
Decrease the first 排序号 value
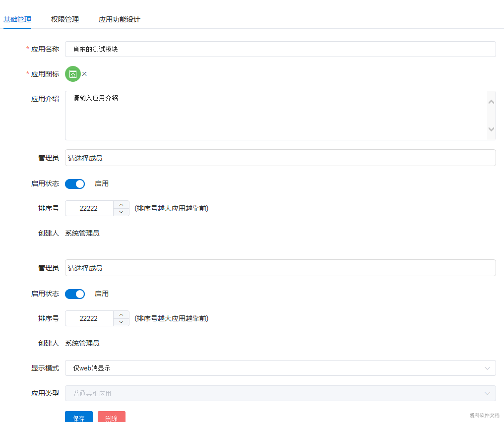tap(121, 212)
